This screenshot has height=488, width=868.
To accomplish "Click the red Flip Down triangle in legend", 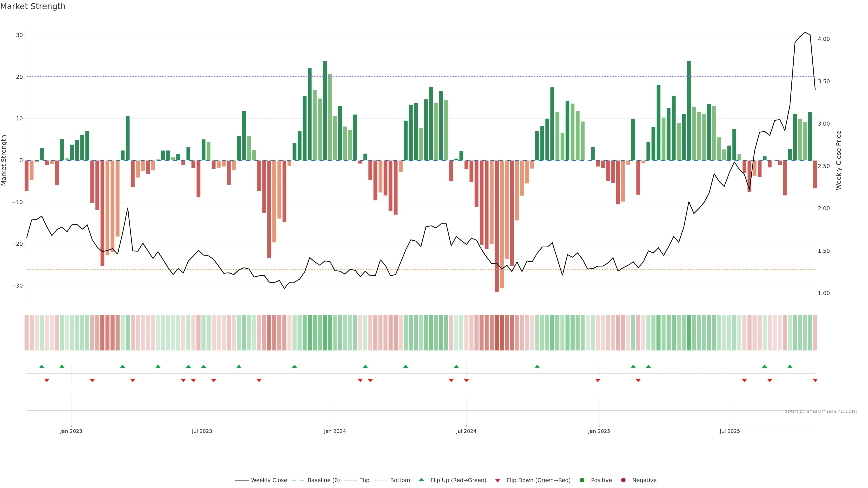I will coord(498,481).
